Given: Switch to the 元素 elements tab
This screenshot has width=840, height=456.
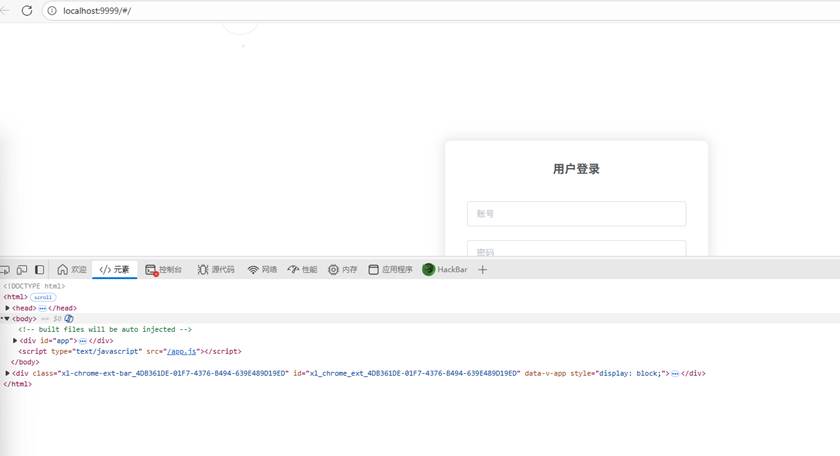Looking at the screenshot, I should (115, 270).
